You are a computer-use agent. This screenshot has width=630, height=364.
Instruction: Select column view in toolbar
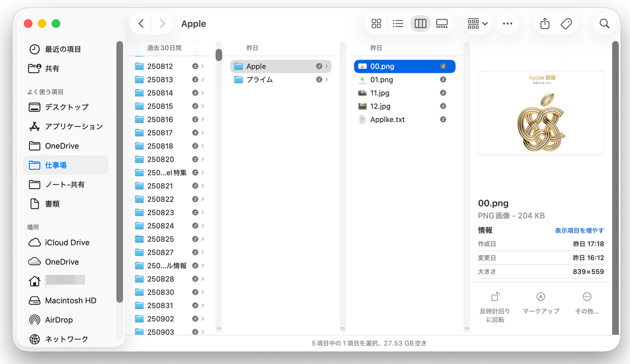point(420,24)
